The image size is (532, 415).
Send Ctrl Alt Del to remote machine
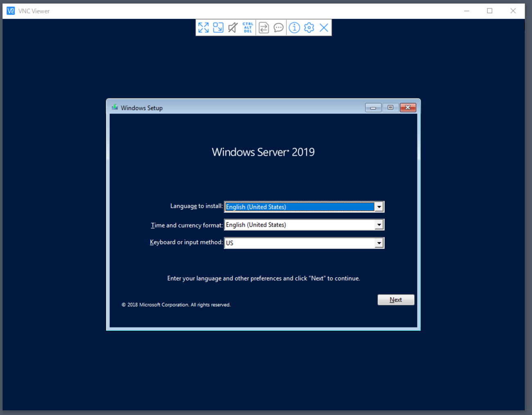pyautogui.click(x=248, y=27)
